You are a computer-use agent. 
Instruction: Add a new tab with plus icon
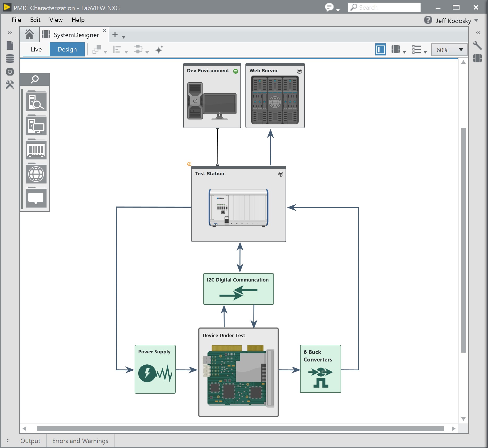pyautogui.click(x=115, y=35)
